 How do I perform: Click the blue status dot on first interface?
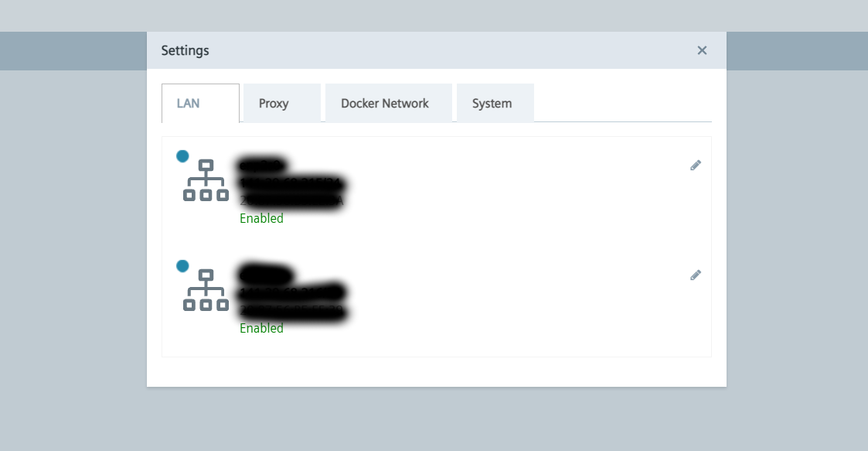click(x=182, y=155)
